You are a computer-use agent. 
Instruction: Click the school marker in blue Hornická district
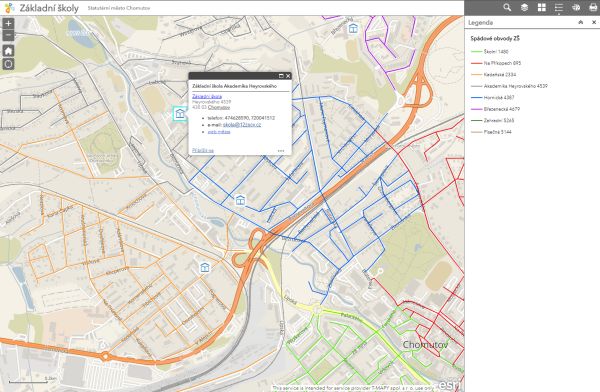240,200
